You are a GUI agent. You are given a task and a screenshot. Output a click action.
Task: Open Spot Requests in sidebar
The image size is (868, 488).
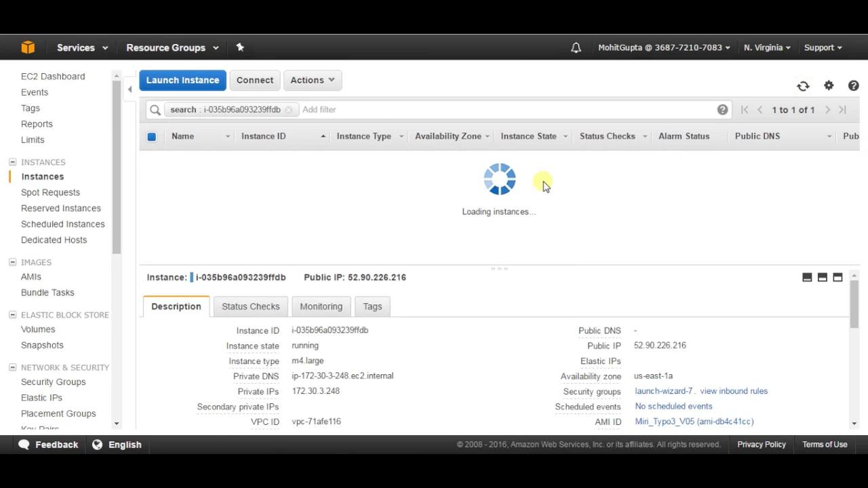pyautogui.click(x=50, y=192)
